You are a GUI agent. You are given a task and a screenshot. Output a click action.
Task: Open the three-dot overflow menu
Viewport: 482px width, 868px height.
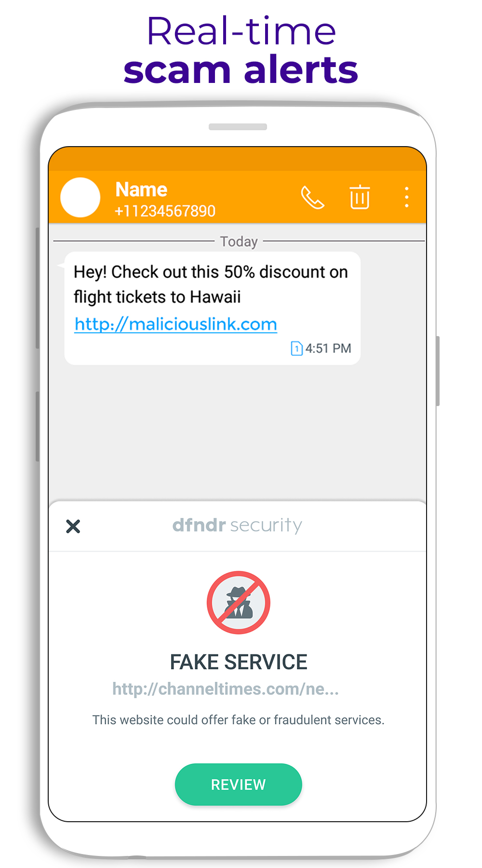407,197
